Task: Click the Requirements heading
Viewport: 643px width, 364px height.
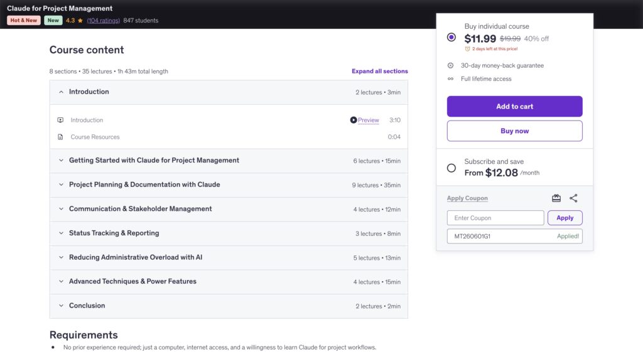Action: click(84, 335)
